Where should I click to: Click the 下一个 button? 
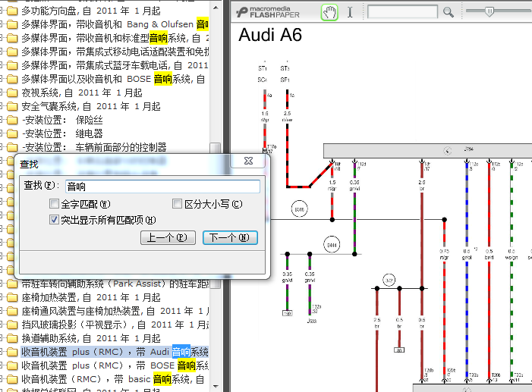pos(230,237)
